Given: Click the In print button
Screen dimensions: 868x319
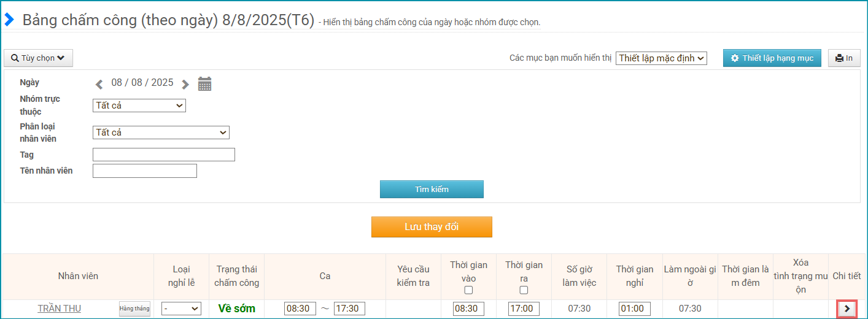Looking at the screenshot, I should coord(844,58).
